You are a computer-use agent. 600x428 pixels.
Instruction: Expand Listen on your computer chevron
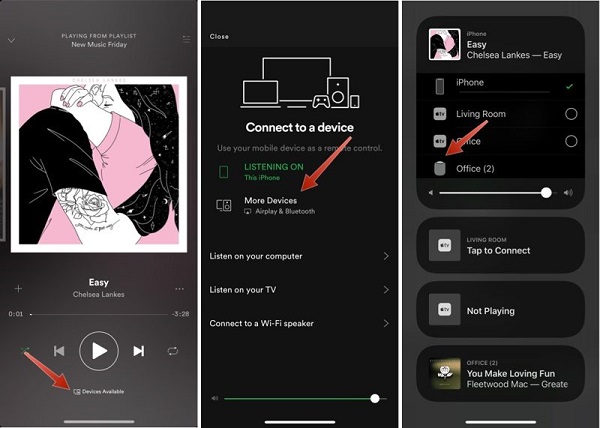coord(386,256)
